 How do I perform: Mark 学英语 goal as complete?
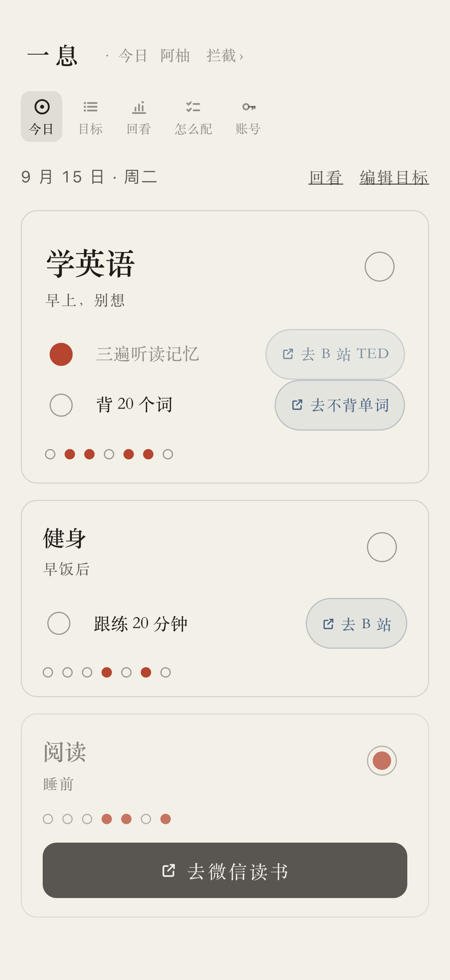coord(380,267)
